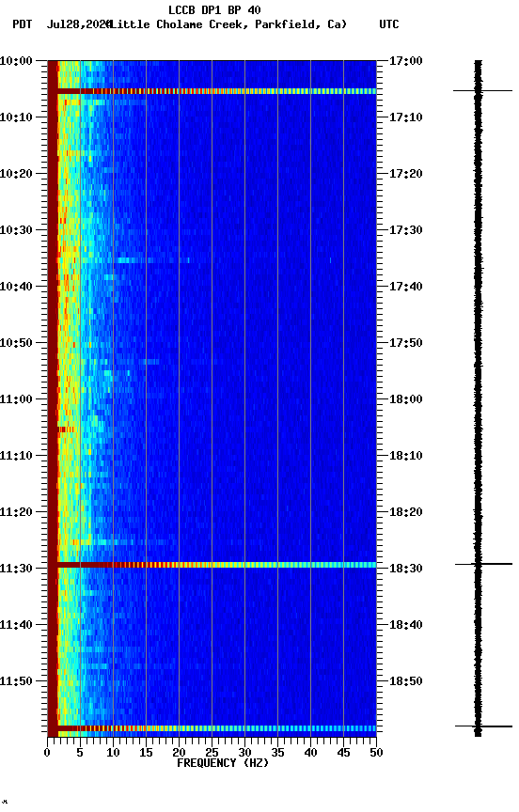Click the 17:50 UTC time label
Screen dimensions: 519x812
(x=406, y=343)
